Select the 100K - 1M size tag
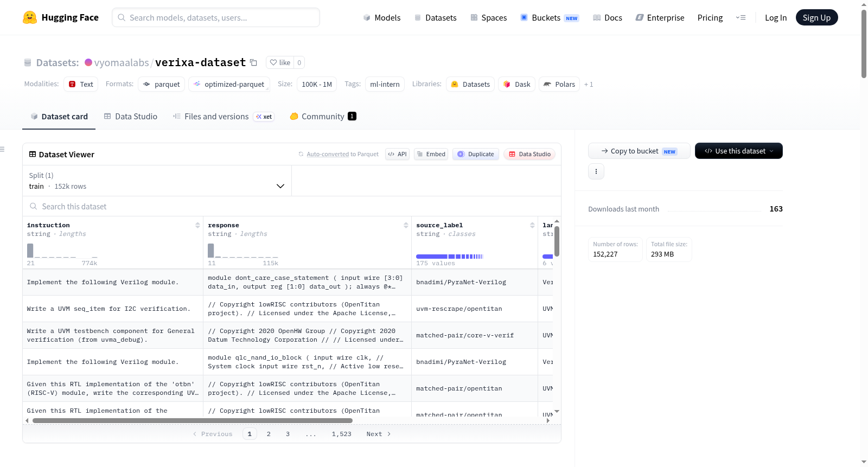The height and width of the screenshot is (467, 868). coord(317,84)
